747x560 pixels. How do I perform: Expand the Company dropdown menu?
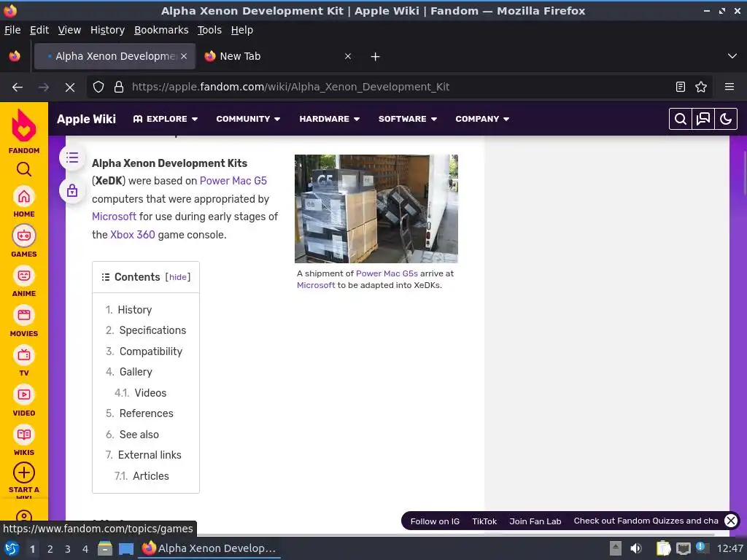click(x=482, y=119)
